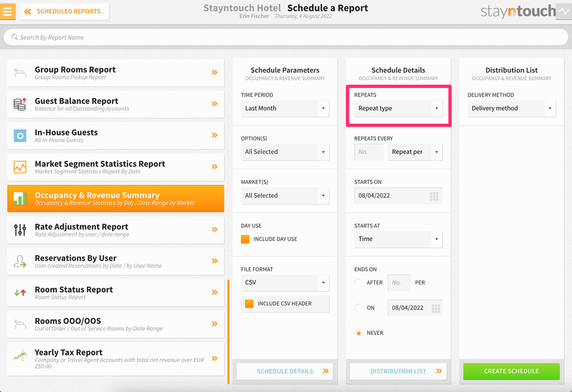The height and width of the screenshot is (392, 572).
Task: Select the After radio button
Action: 358,283
